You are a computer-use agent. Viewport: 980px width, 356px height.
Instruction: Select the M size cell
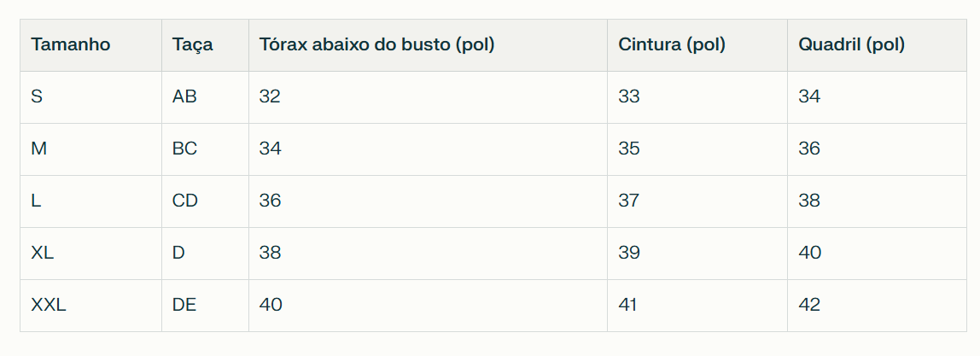38,149
